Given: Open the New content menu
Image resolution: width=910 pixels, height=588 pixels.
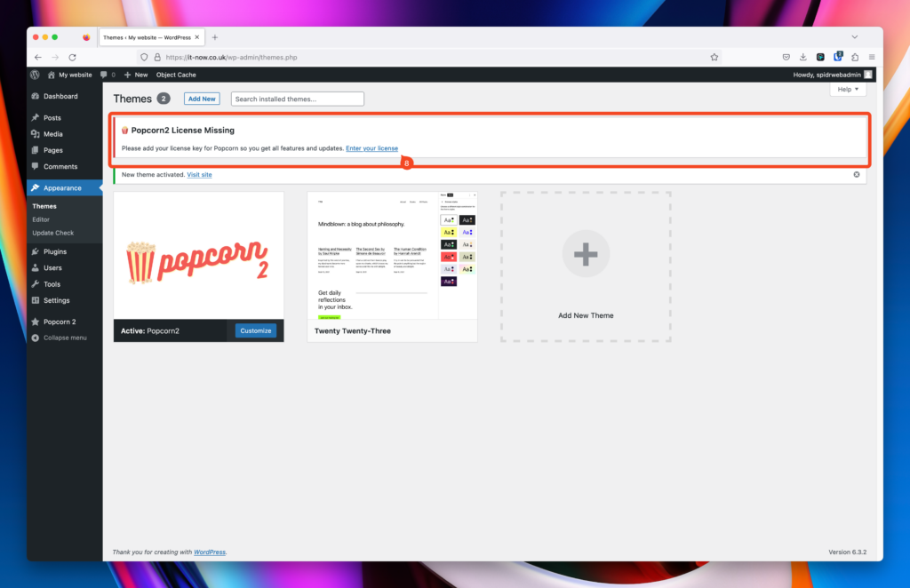Looking at the screenshot, I should [x=136, y=75].
